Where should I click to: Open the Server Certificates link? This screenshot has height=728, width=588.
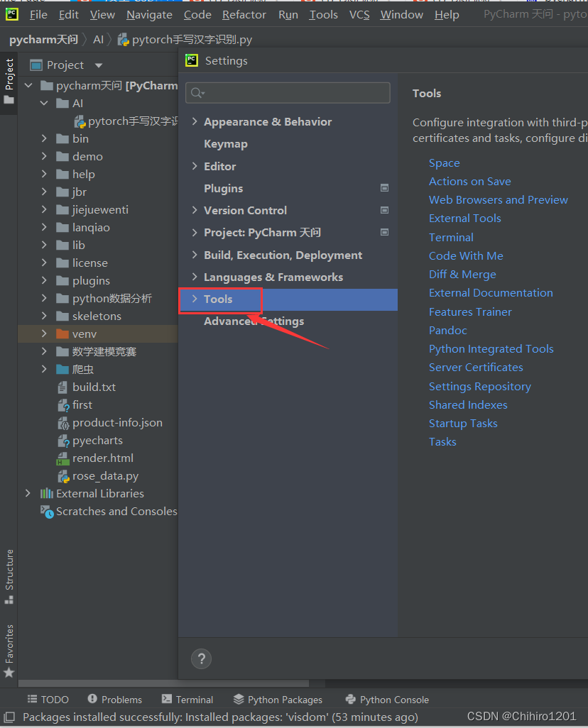476,368
